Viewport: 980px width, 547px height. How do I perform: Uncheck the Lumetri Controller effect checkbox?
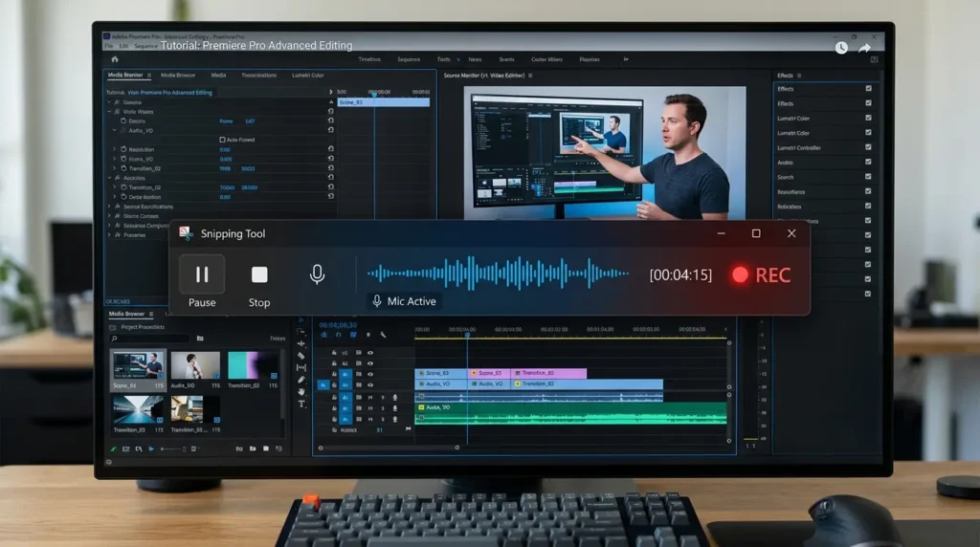click(x=868, y=147)
